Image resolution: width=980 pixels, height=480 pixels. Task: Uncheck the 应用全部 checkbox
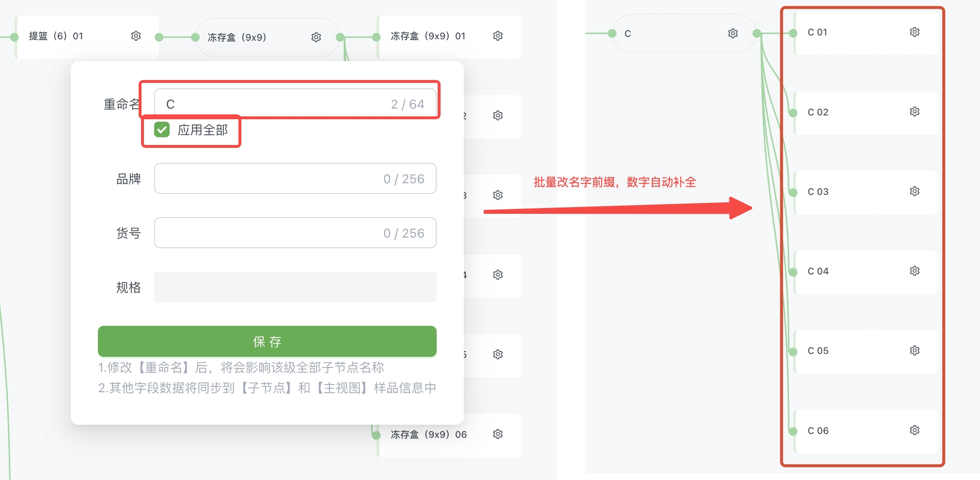click(x=161, y=130)
